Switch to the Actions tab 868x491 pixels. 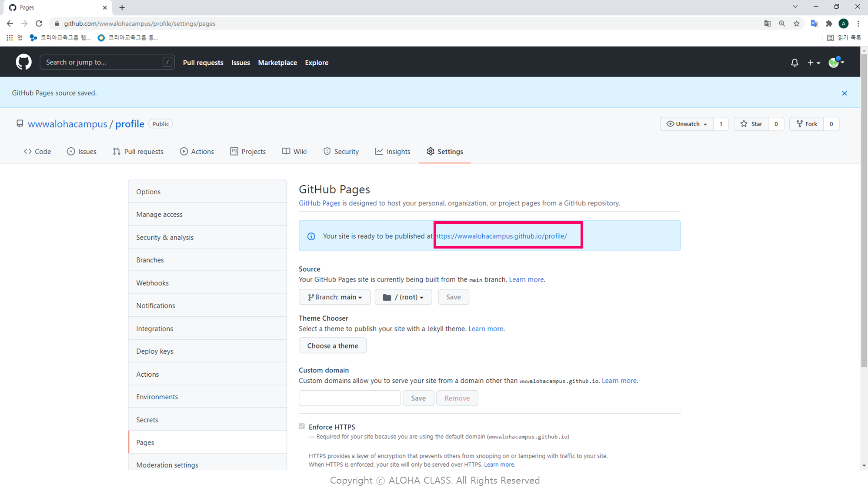(197, 151)
